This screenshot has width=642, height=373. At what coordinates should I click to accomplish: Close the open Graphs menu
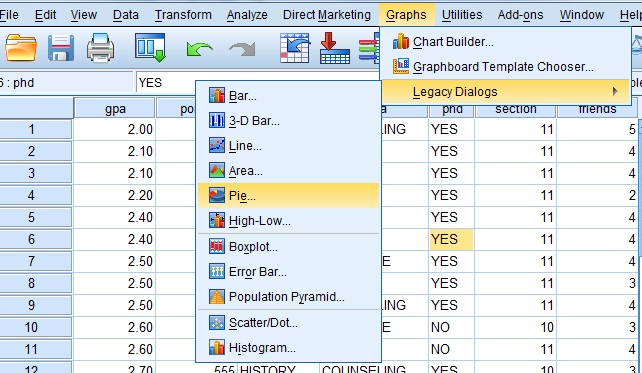pyautogui.click(x=406, y=15)
